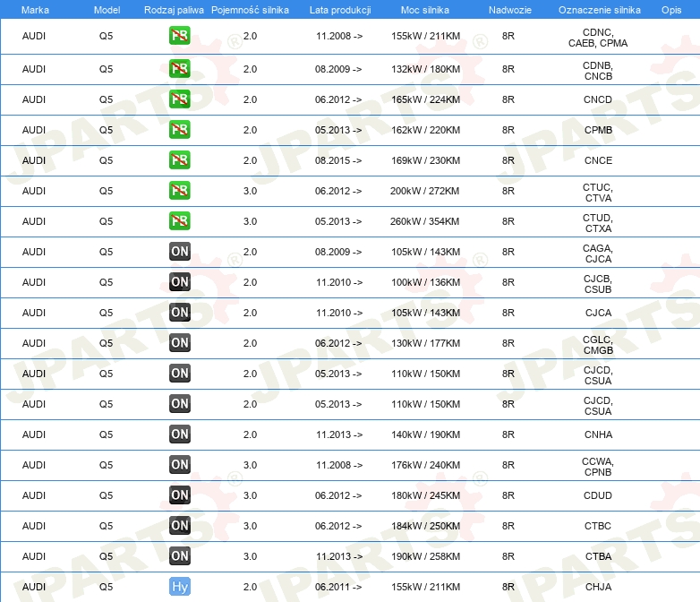Click the ON icon in the CTBC row

pos(179,526)
